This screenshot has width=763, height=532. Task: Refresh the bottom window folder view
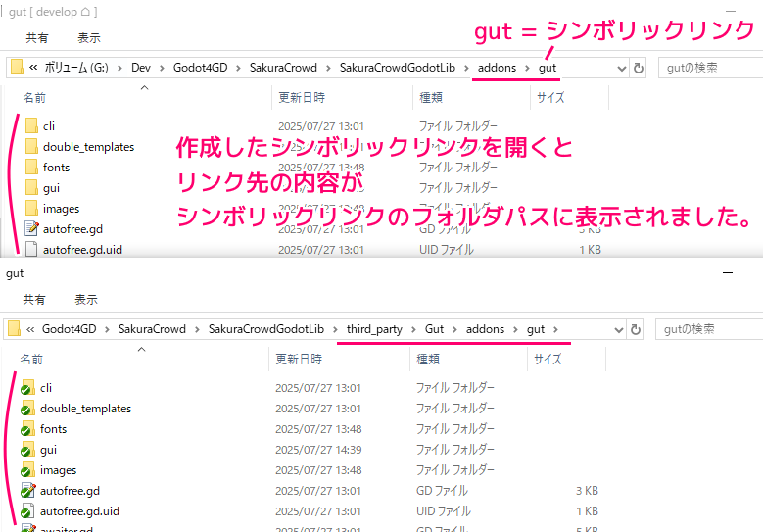pos(635,329)
